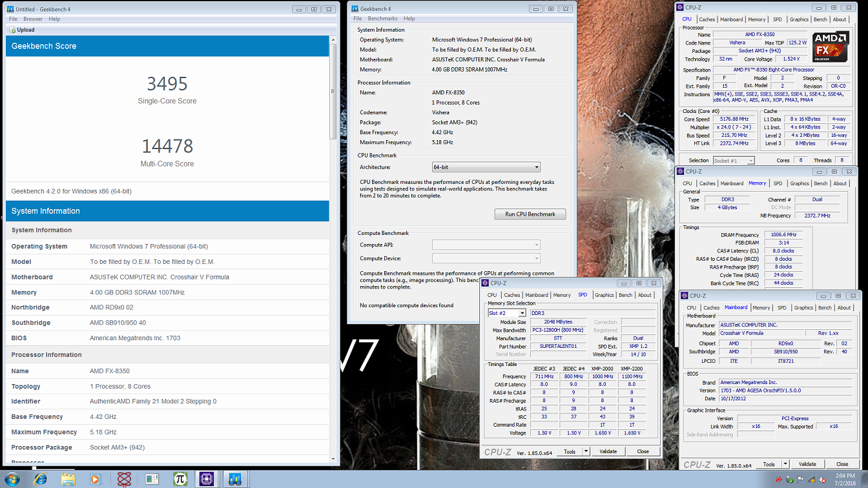
Task: Open the Benchmarks menu in Geekbench 4
Action: click(x=382, y=19)
